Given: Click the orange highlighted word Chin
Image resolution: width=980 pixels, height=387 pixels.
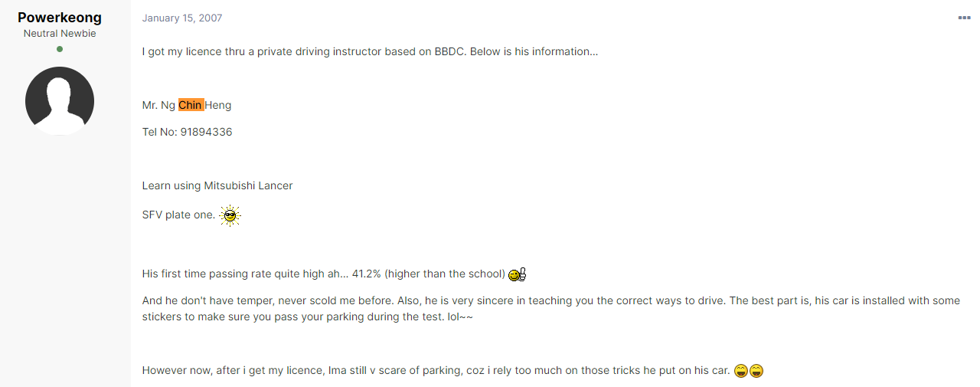Looking at the screenshot, I should pos(191,105).
